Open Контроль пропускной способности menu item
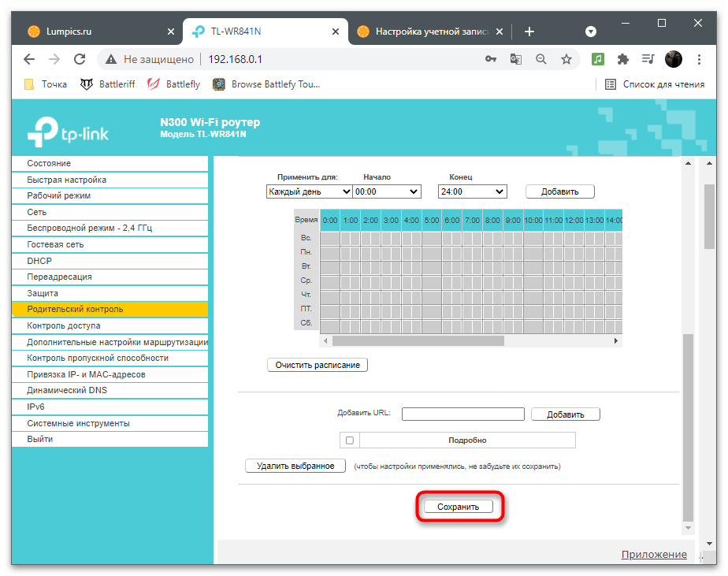 110,359
